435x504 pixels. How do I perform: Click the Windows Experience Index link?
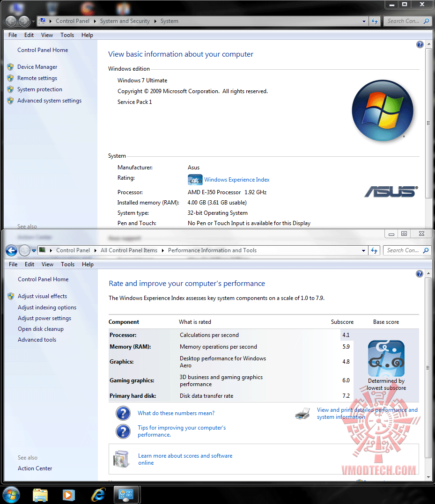pyautogui.click(x=236, y=180)
